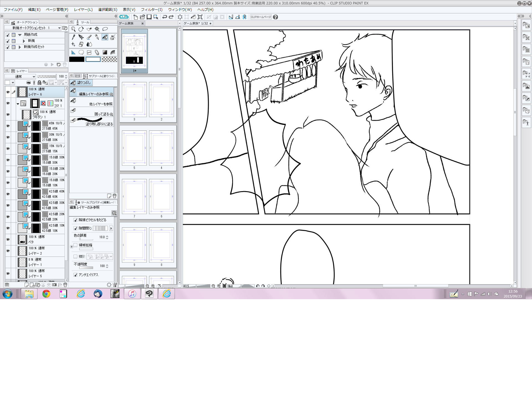Screen dimensions: 532x405
Task: Click the CLIPホームページ button
Action: click(x=261, y=17)
